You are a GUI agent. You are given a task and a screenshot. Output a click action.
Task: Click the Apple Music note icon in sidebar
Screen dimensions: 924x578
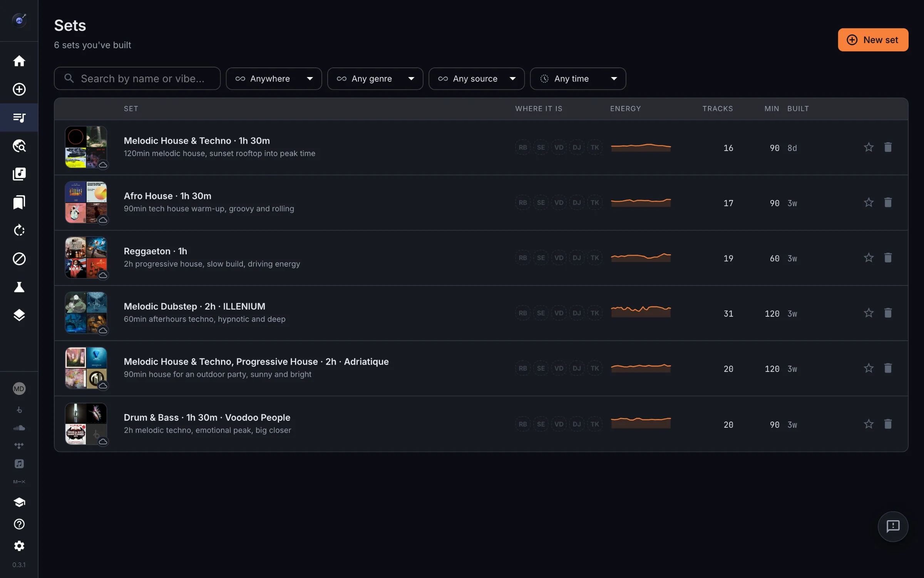point(19,464)
